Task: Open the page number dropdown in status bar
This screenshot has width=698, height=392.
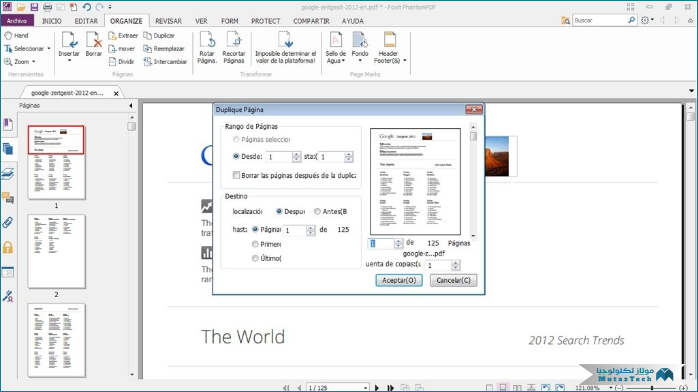Action: pyautogui.click(x=365, y=388)
